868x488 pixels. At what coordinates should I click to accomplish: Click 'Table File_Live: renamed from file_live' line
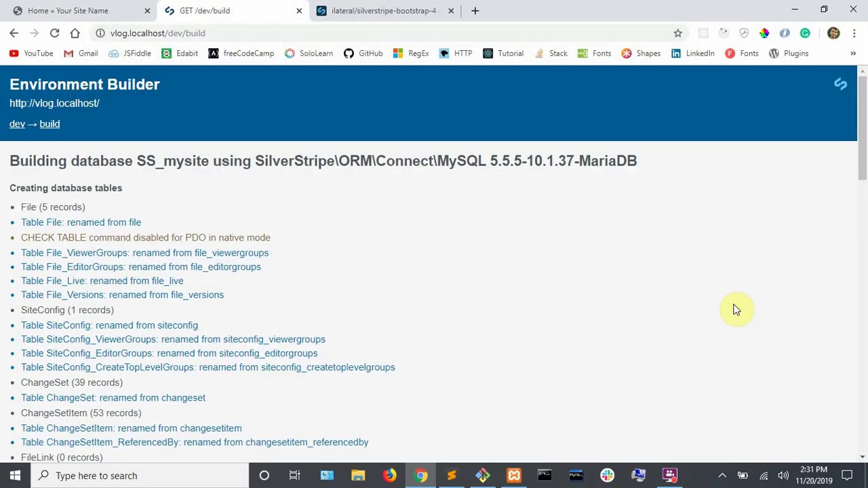pos(102,281)
